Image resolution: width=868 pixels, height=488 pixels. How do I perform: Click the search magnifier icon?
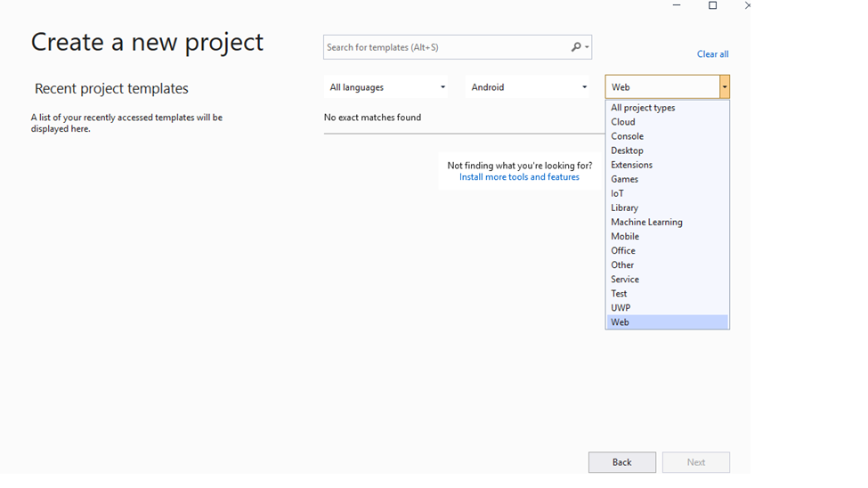coord(576,47)
